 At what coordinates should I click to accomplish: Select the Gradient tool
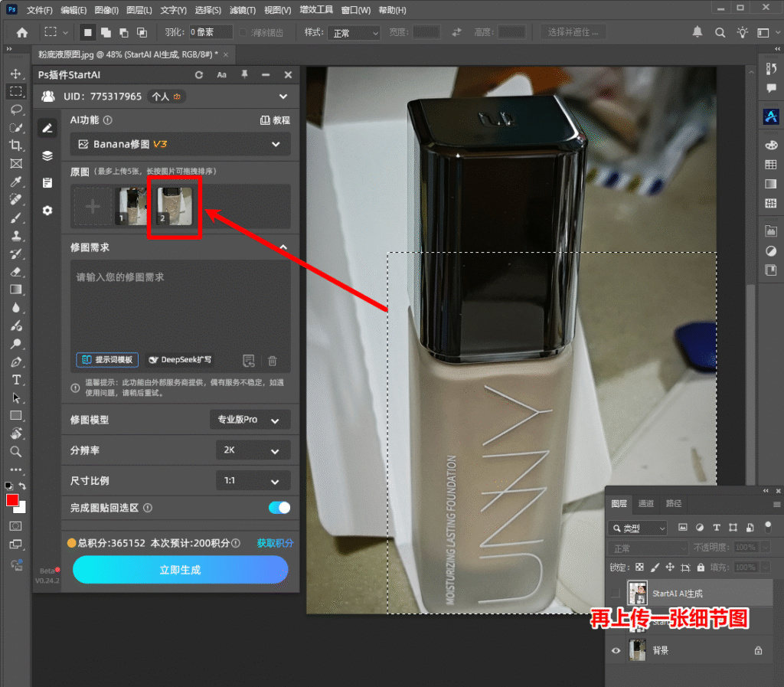[16, 290]
